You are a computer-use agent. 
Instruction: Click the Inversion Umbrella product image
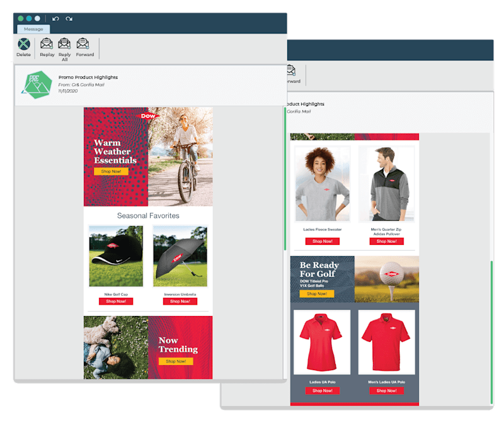(180, 256)
